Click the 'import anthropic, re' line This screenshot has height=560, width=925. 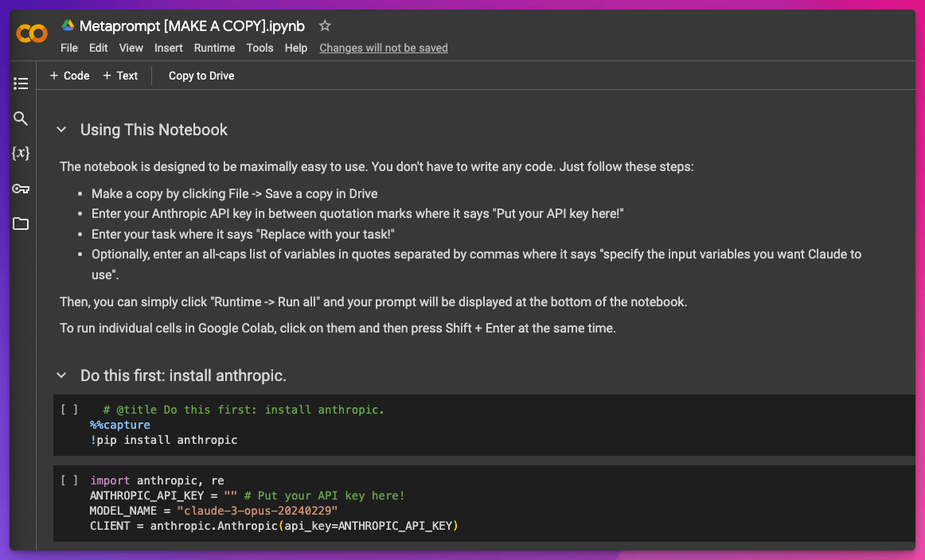click(157, 480)
